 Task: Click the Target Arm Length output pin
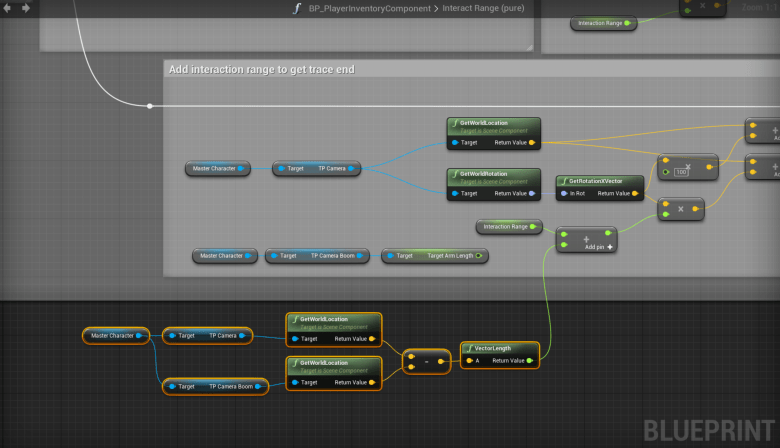479,256
